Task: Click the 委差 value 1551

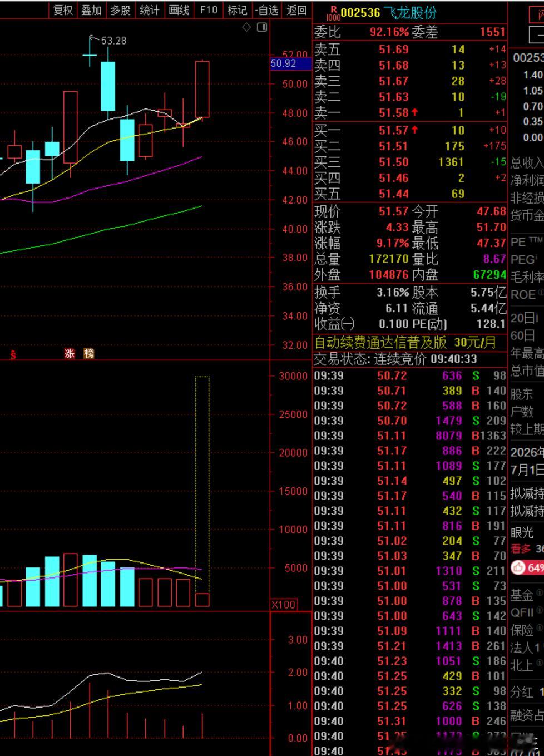Action: 492,32
